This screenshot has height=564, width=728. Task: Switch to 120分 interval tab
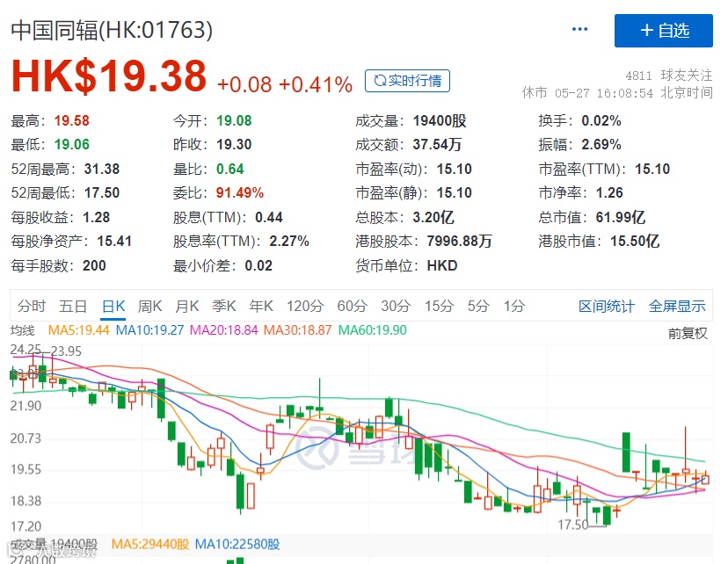[x=305, y=306]
